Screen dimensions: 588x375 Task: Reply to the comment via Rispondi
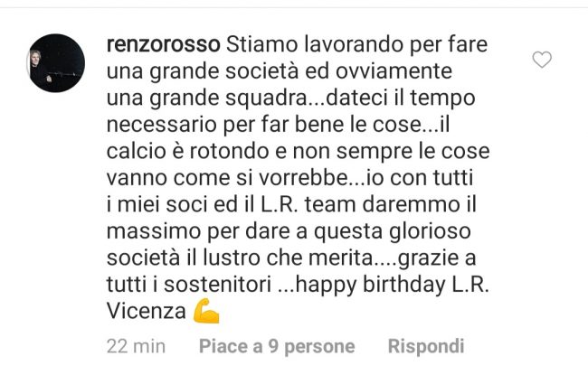click(426, 346)
